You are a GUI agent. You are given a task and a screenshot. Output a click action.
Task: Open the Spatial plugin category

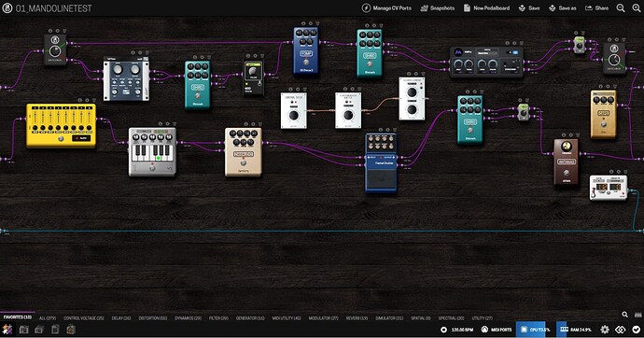[421, 317]
